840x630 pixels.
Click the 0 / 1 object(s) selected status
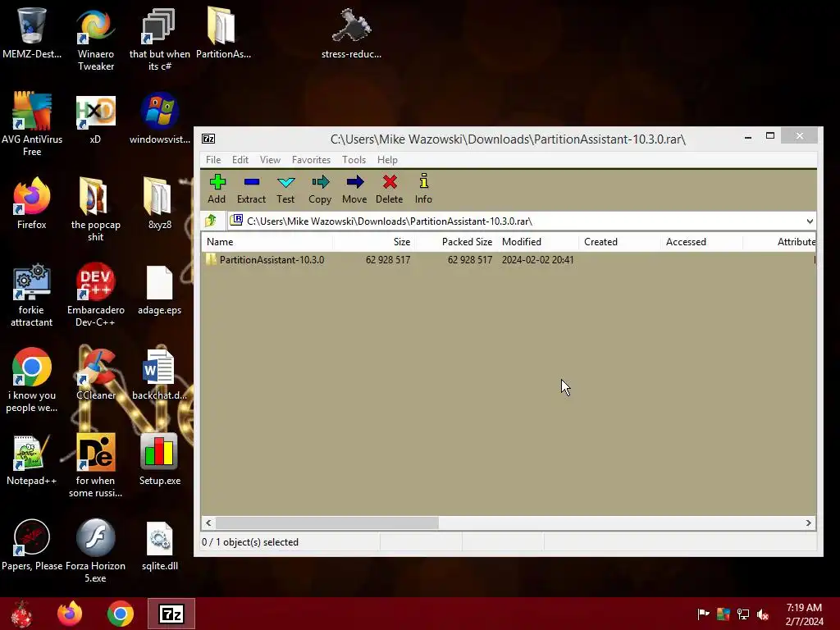coord(250,542)
